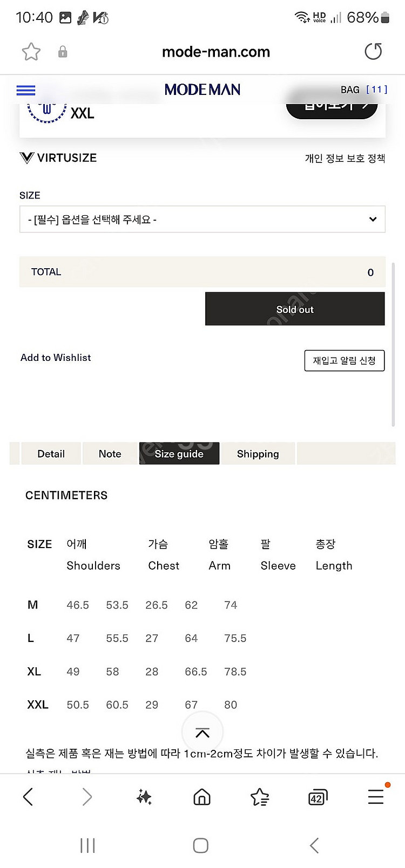
Task: Tap the reload page icon
Action: coord(373,52)
